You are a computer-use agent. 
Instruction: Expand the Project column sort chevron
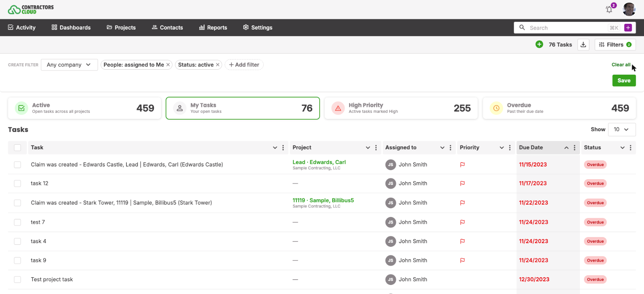pos(368,148)
